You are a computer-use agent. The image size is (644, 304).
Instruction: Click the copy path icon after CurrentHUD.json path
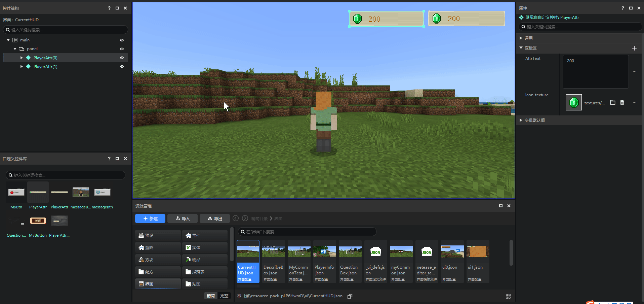click(350, 296)
